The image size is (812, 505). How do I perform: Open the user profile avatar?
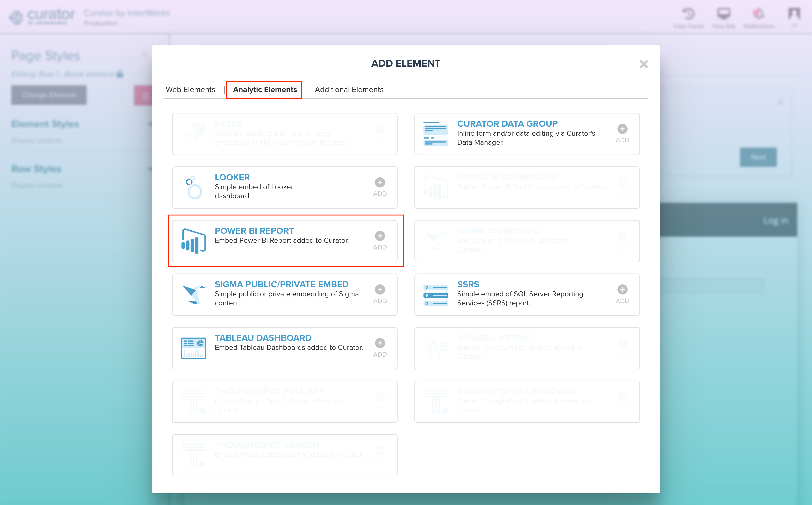click(794, 14)
